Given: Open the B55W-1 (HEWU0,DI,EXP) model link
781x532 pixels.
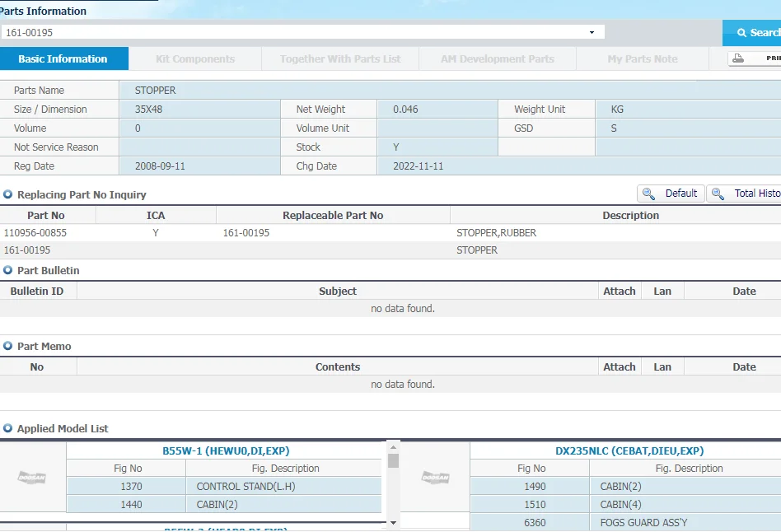Looking at the screenshot, I should 226,451.
